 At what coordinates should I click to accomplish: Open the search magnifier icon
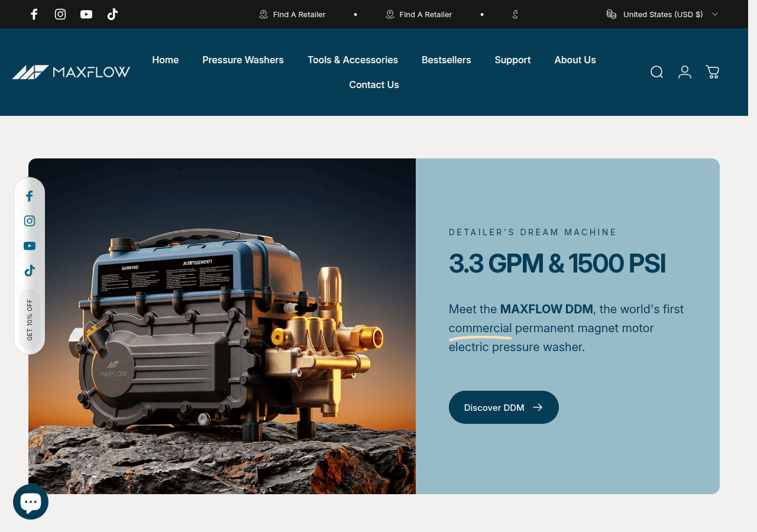click(x=656, y=72)
